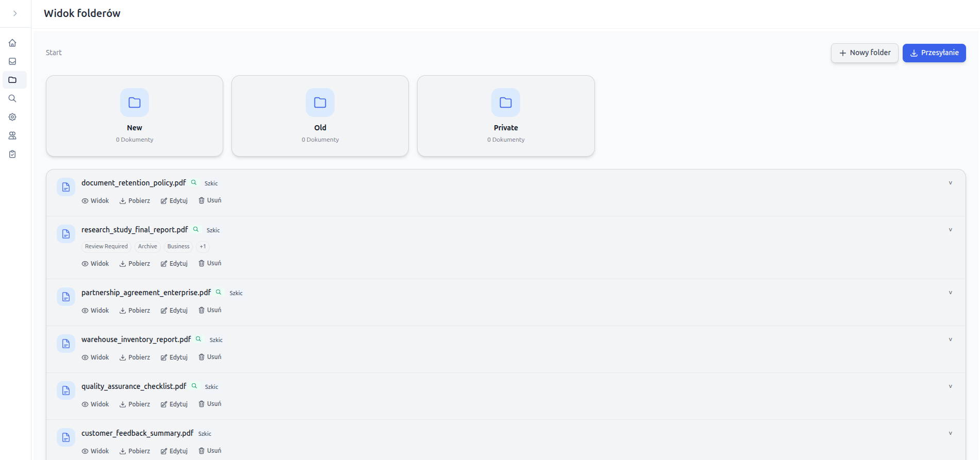Open the inbox icon in the sidebar
Viewport: 980px width, 460px height.
[12, 61]
